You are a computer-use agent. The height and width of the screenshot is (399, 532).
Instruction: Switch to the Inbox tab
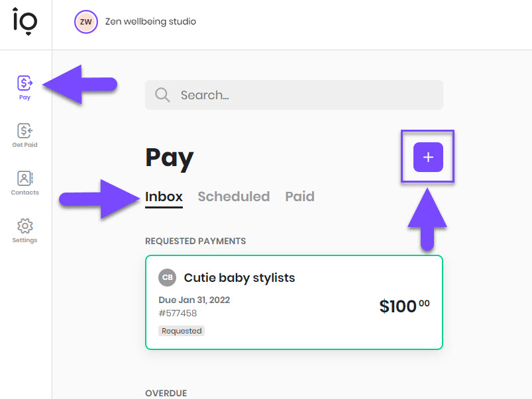click(x=164, y=197)
